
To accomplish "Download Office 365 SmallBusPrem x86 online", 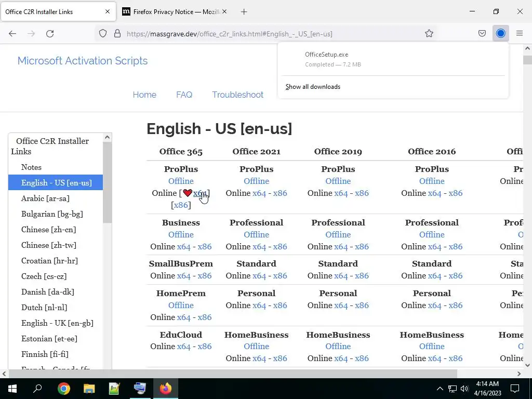I will click(205, 276).
